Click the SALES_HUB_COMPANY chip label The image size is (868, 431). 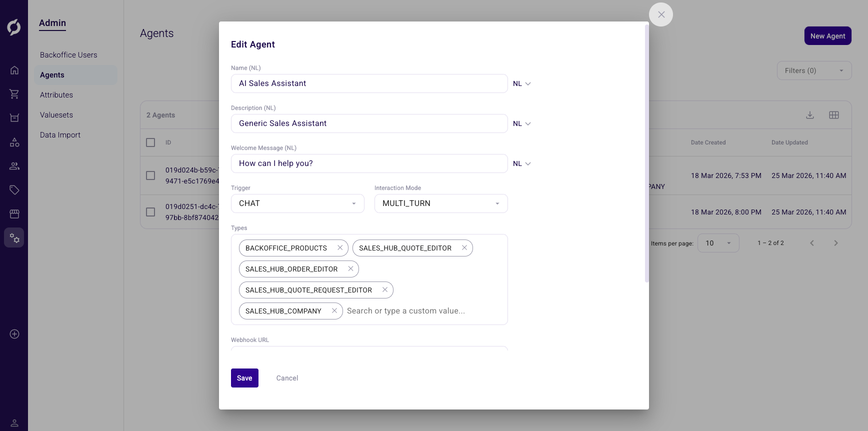[x=283, y=311]
